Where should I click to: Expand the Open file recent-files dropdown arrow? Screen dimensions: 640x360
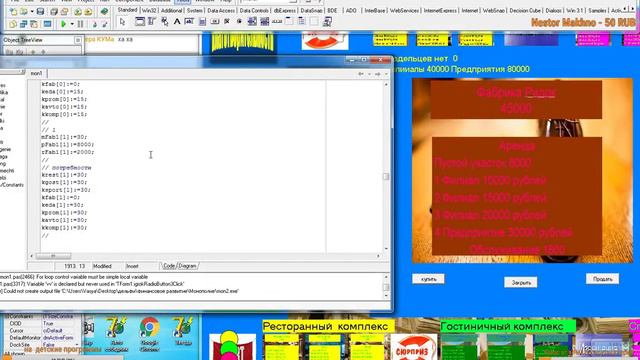(x=32, y=11)
